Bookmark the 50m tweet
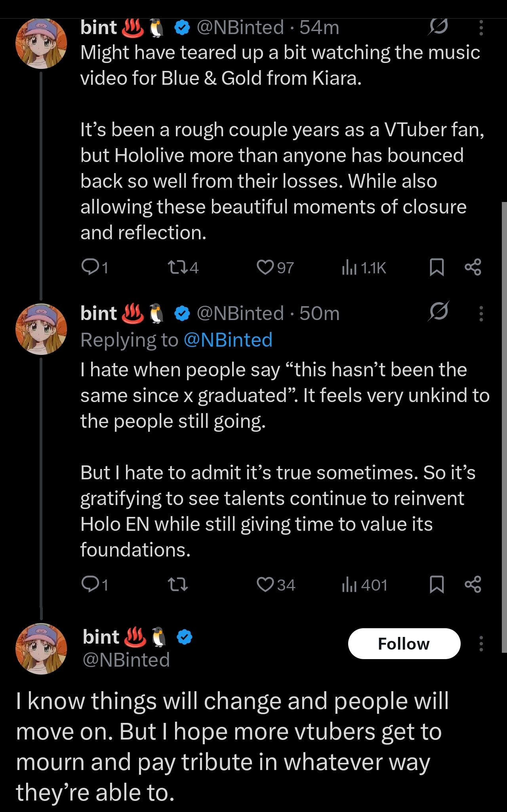Viewport: 507px width, 812px height. (x=436, y=584)
